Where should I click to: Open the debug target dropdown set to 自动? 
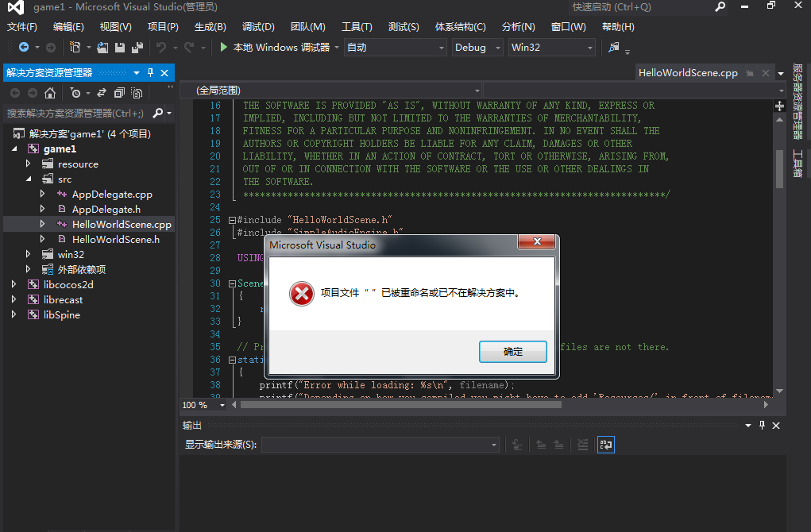click(395, 48)
